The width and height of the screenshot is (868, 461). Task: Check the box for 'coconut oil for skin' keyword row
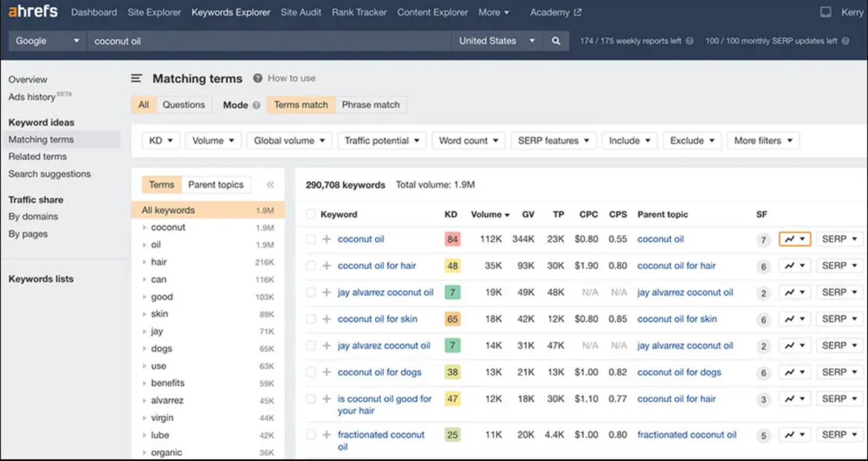pyautogui.click(x=311, y=319)
